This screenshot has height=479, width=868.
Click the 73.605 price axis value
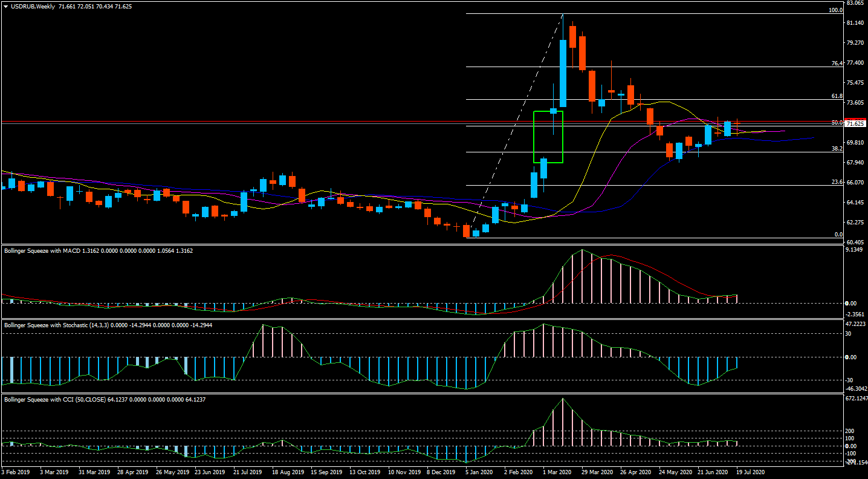coord(855,102)
